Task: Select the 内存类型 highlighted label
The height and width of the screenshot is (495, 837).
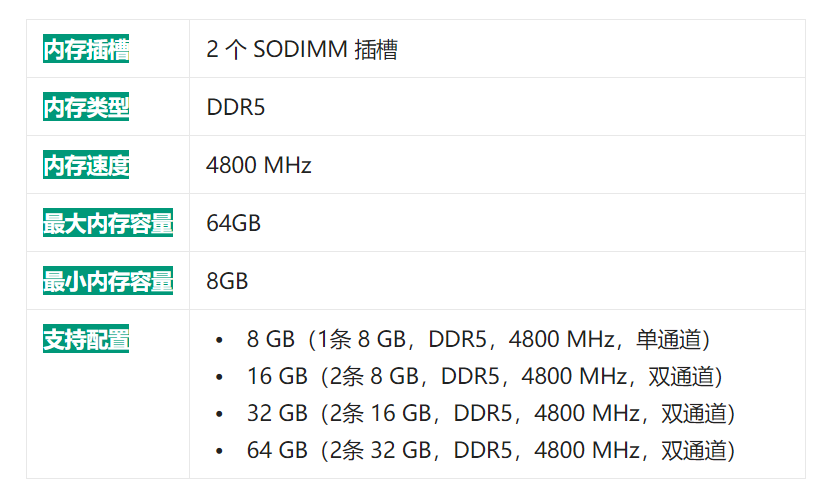Action: pos(86,107)
